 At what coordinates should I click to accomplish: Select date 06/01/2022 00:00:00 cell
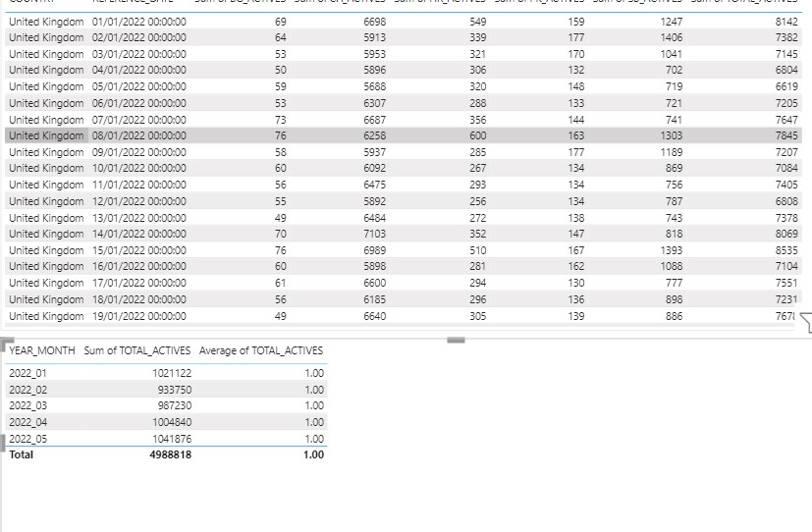(x=139, y=103)
